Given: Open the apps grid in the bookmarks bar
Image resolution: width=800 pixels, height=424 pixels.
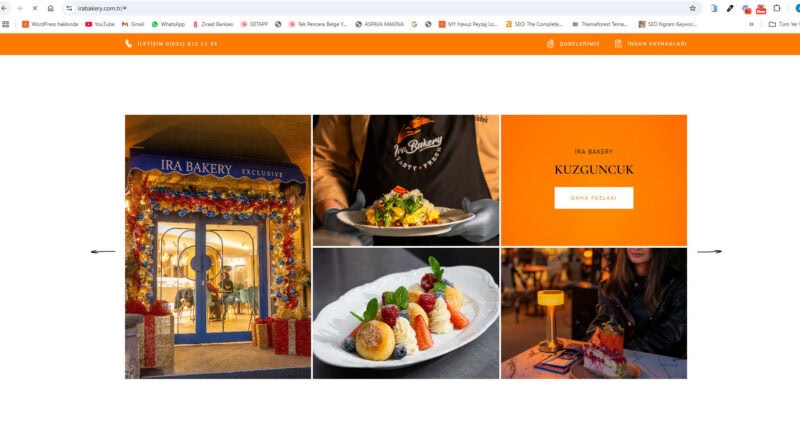Looking at the screenshot, I should (x=6, y=24).
